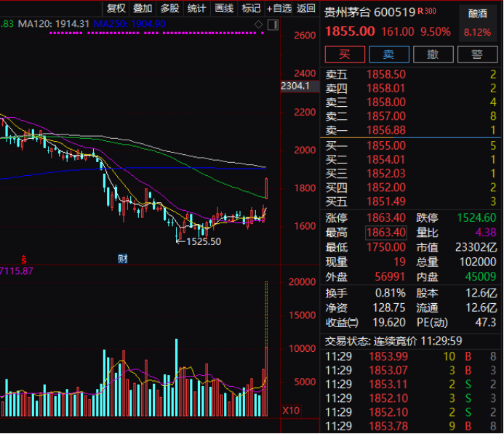This screenshot has height=434, width=504.
Task: Click the 净资 value 128.75
Action: pos(389,308)
